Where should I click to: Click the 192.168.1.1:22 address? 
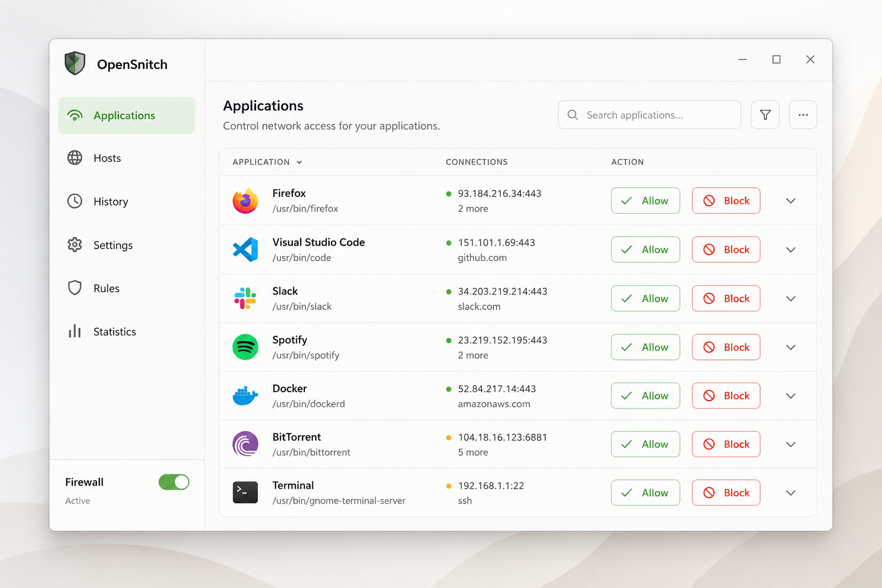point(491,486)
